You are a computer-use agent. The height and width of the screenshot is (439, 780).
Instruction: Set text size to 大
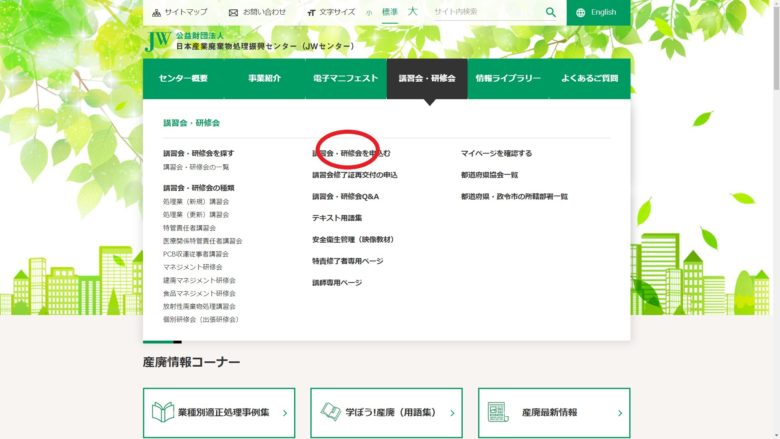(411, 12)
